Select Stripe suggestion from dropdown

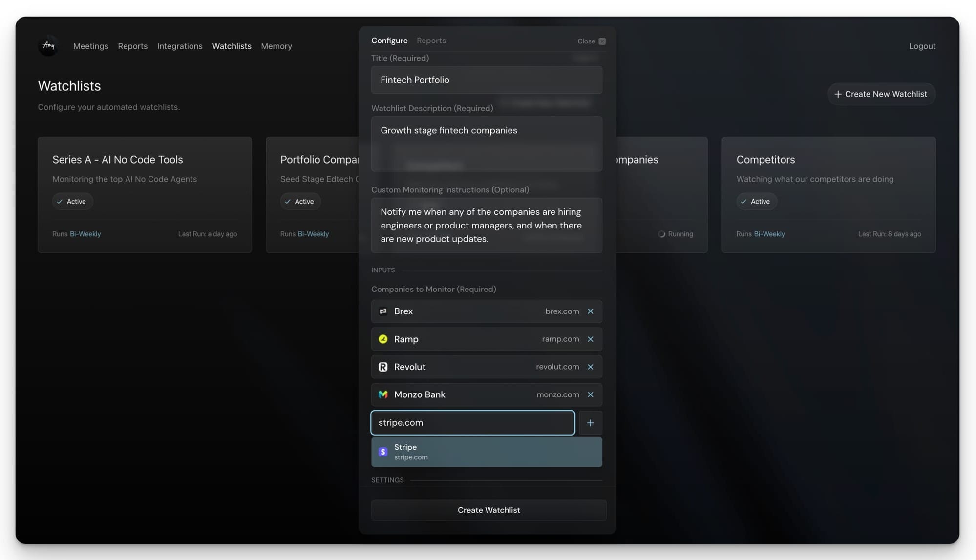(x=486, y=452)
